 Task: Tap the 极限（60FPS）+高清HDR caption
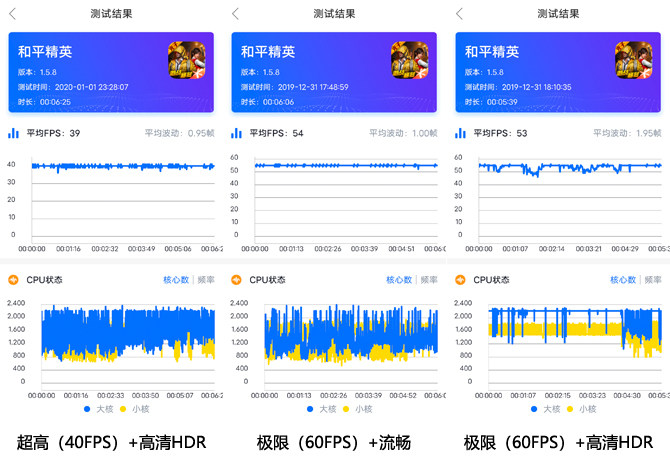coord(558,442)
